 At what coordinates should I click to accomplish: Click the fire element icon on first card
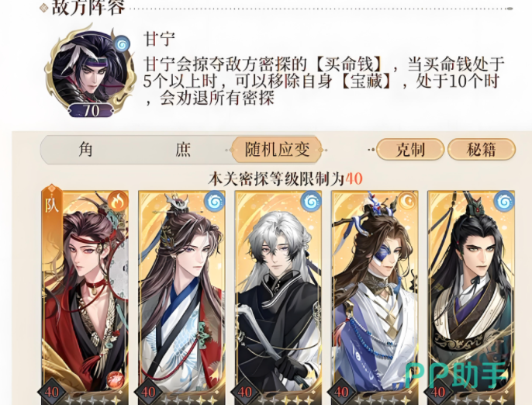point(118,201)
